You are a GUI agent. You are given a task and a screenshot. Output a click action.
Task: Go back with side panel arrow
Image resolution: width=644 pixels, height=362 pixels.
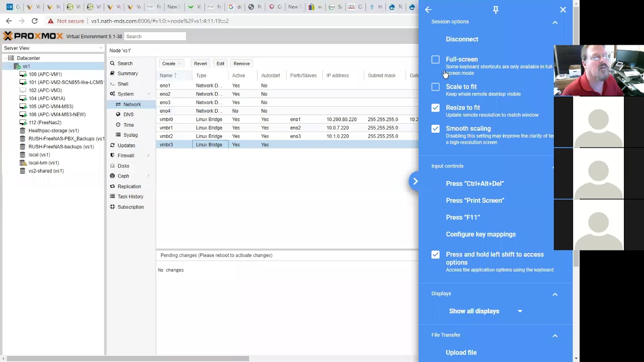click(428, 10)
